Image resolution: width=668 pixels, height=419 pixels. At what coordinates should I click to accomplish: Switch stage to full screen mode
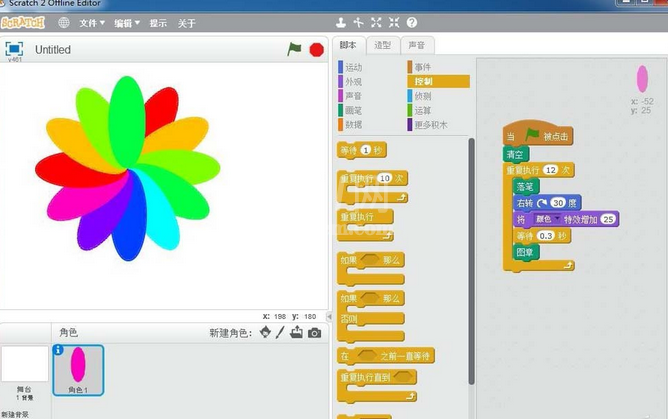coord(14,49)
